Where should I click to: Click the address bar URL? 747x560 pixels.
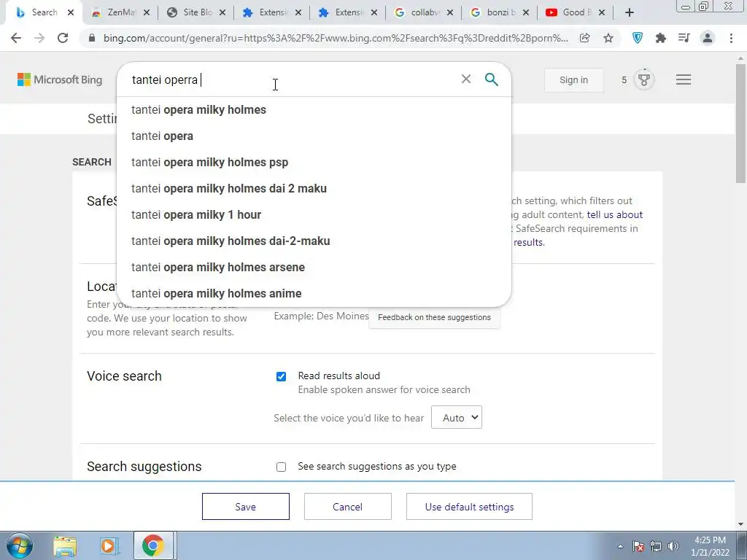point(336,38)
